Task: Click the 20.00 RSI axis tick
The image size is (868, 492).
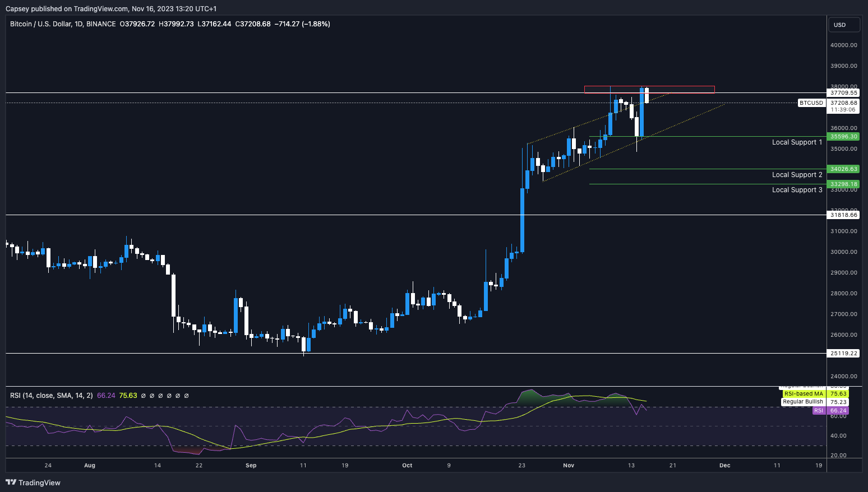Action: (x=838, y=456)
